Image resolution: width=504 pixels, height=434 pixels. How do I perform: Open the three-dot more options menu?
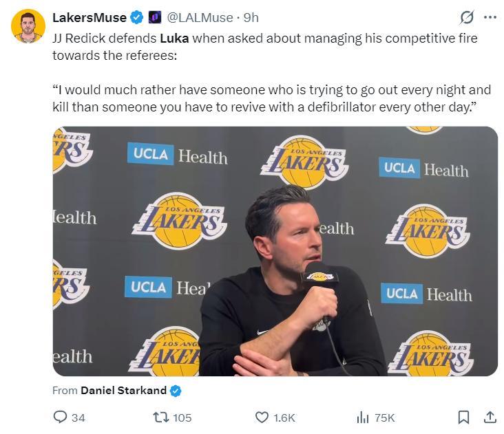490,17
